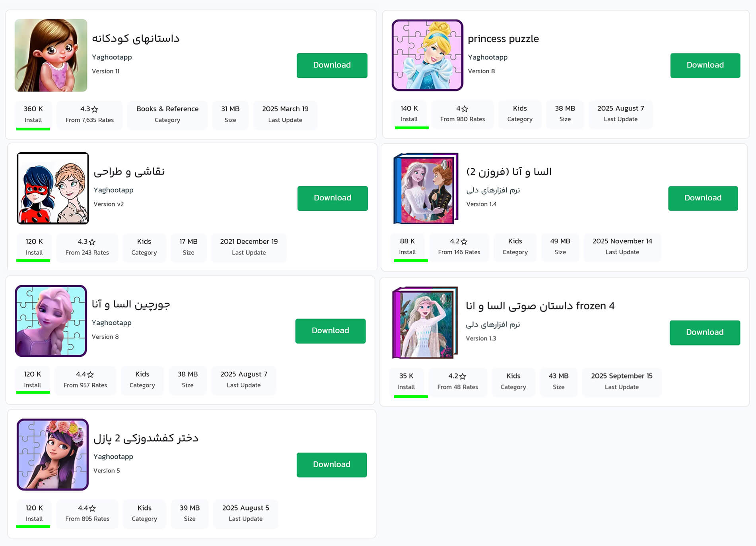Click the Kids category on جورچین السا و آنا
Image resolution: width=756 pixels, height=546 pixels.
[142, 379]
